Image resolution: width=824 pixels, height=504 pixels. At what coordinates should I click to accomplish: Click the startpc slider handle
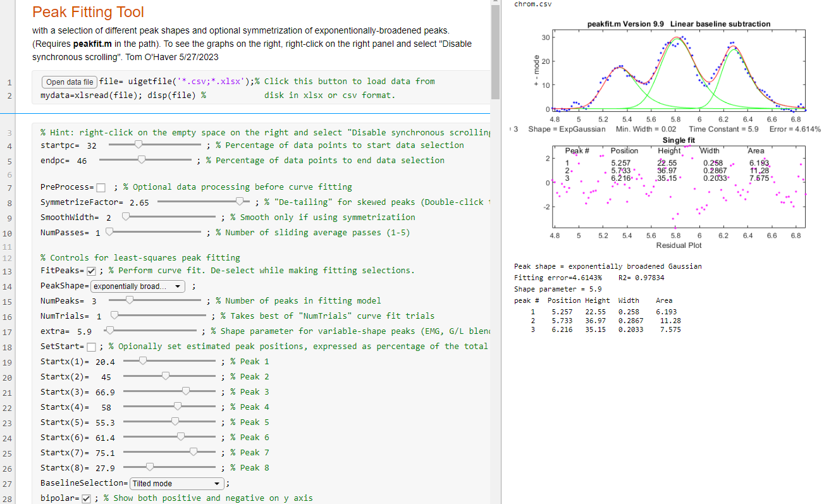pyautogui.click(x=138, y=145)
